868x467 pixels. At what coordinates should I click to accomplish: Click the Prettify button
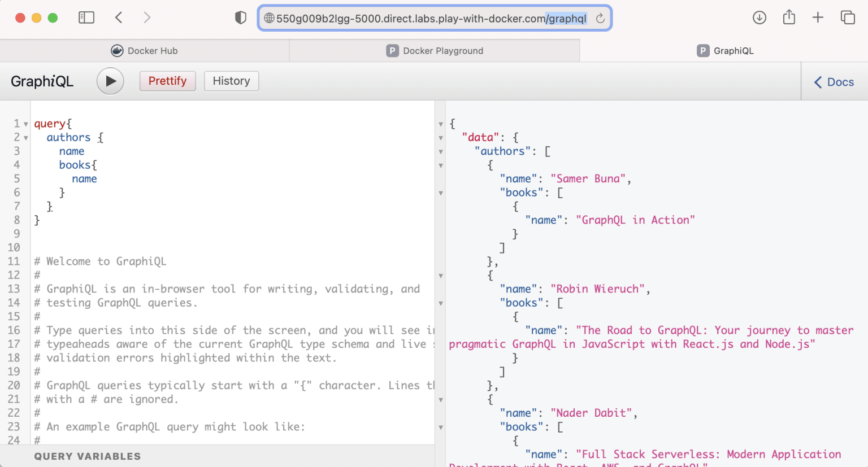pos(167,81)
